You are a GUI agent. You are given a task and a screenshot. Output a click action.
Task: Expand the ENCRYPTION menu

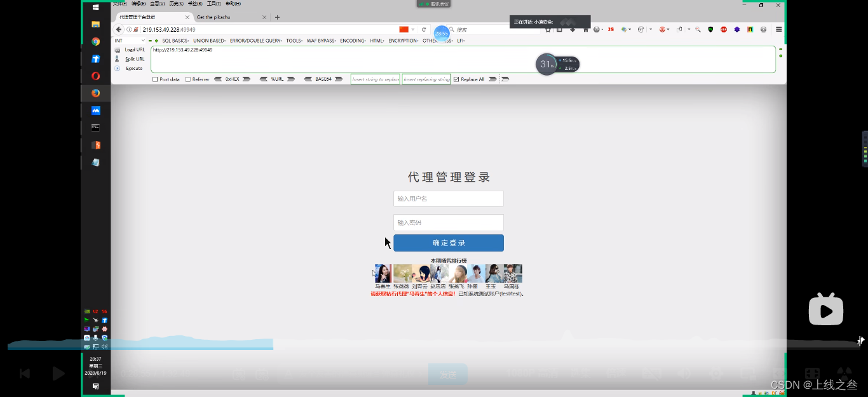pyautogui.click(x=403, y=41)
